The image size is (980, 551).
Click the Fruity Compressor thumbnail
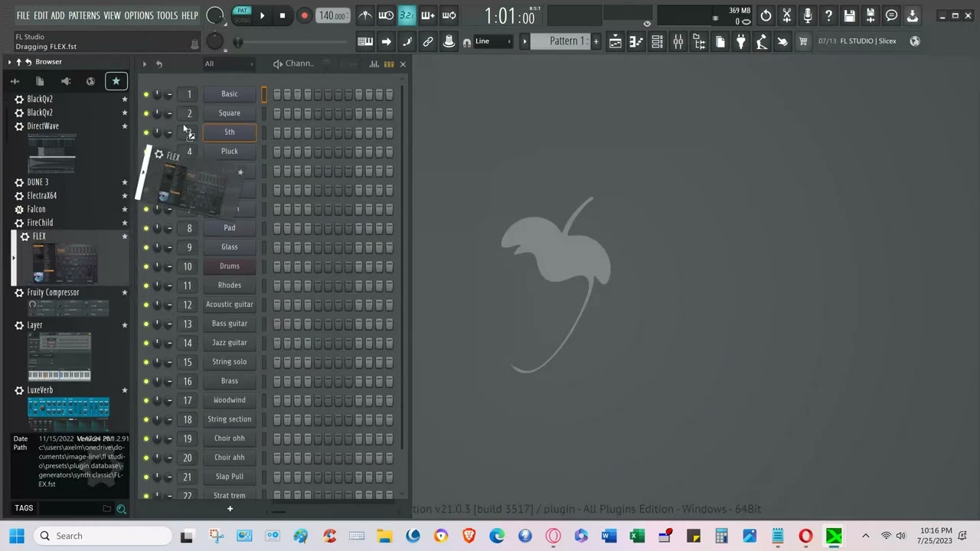(x=68, y=307)
